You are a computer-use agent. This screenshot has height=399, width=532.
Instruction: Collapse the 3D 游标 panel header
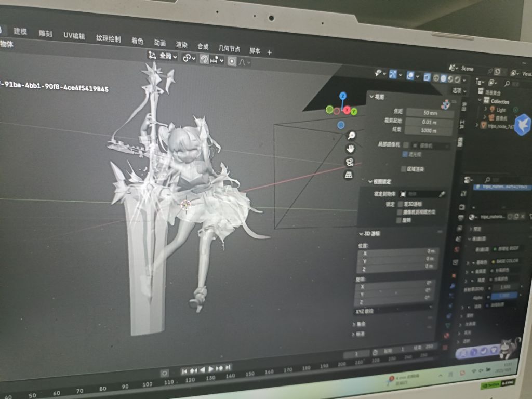(370, 234)
